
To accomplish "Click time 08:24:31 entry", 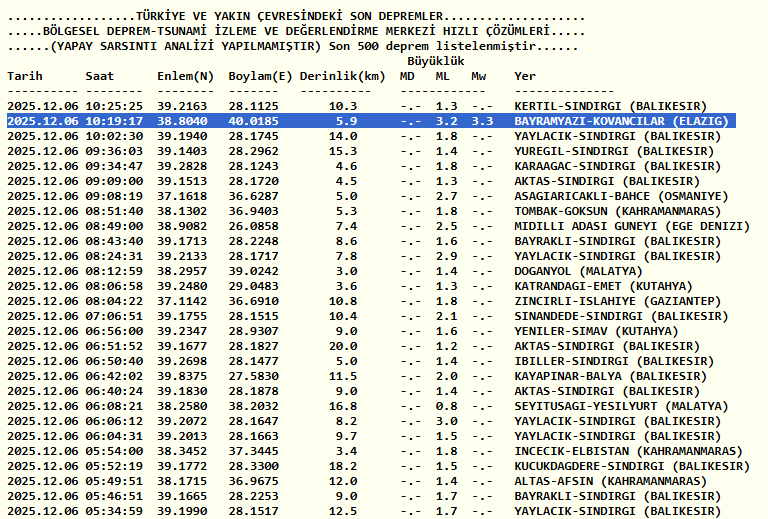I will pyautogui.click(x=114, y=256).
